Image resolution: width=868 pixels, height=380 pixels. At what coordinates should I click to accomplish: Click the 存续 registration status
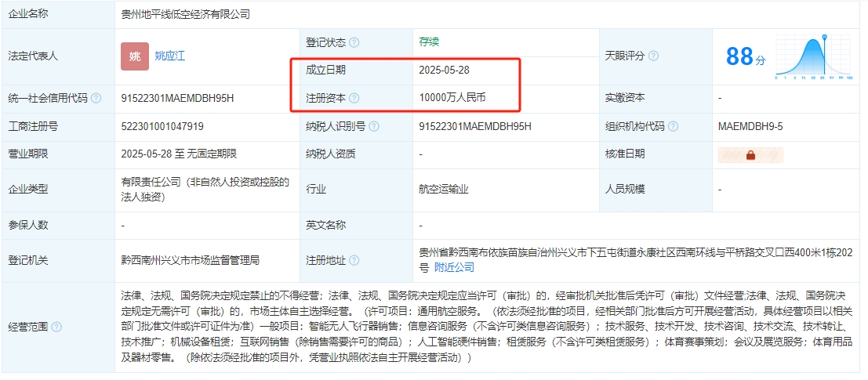point(429,42)
